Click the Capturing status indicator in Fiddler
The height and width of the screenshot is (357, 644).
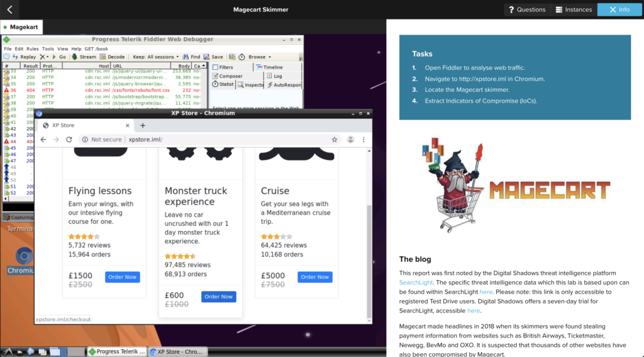[x=18, y=217]
